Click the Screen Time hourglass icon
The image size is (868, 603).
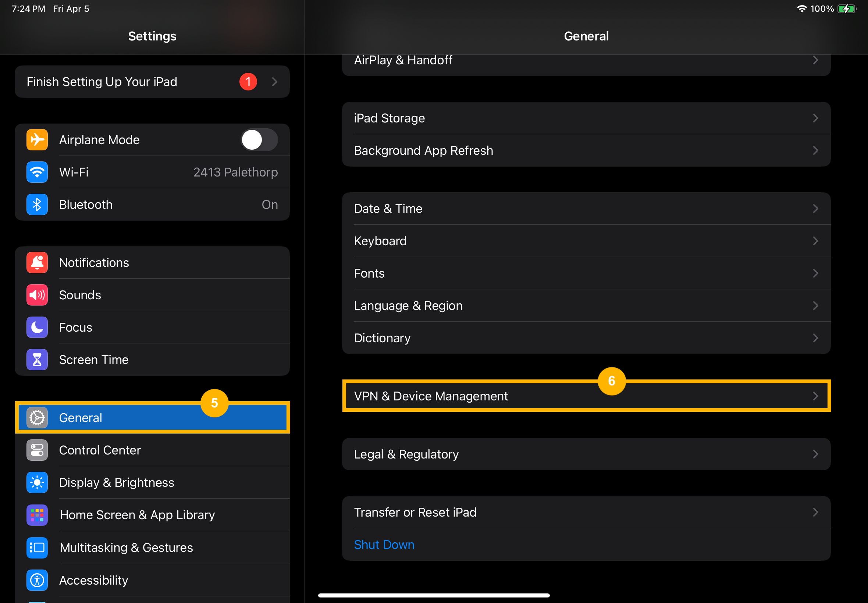[37, 359]
